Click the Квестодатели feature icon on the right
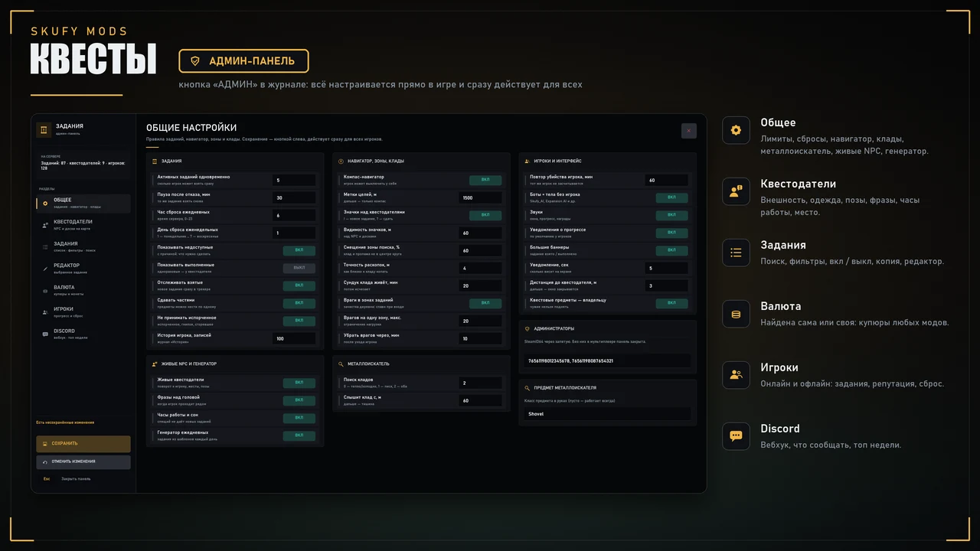The image size is (980, 551). 736,191
